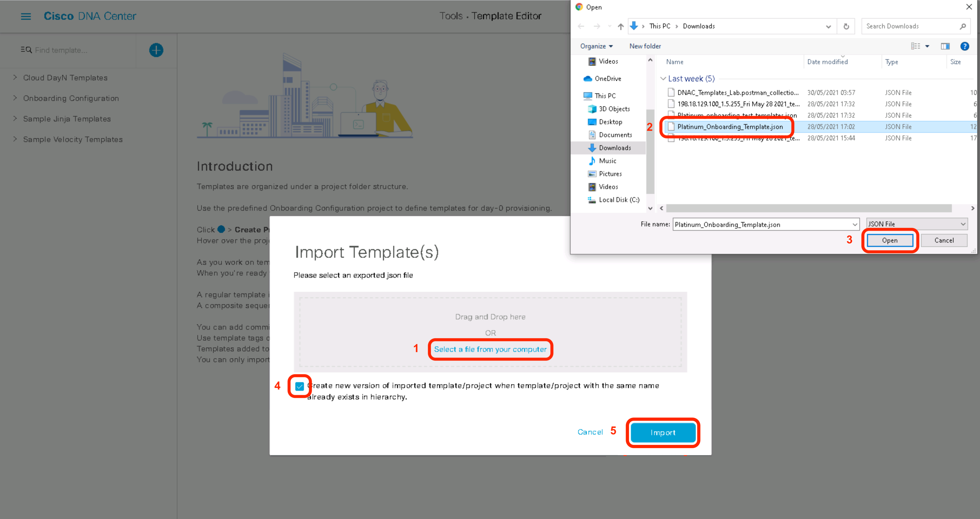Click the blue plus add template icon
This screenshot has height=519, width=980.
(x=156, y=50)
